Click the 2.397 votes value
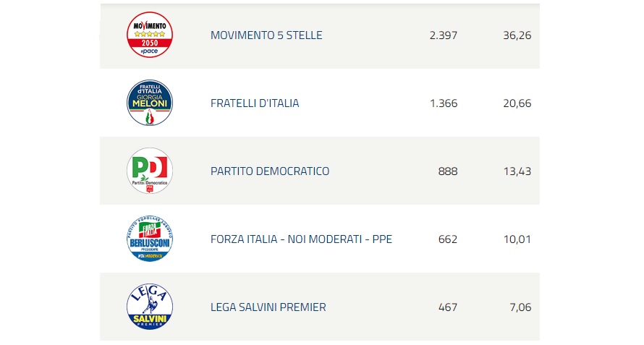The width and height of the screenshot is (644, 345). pos(444,35)
